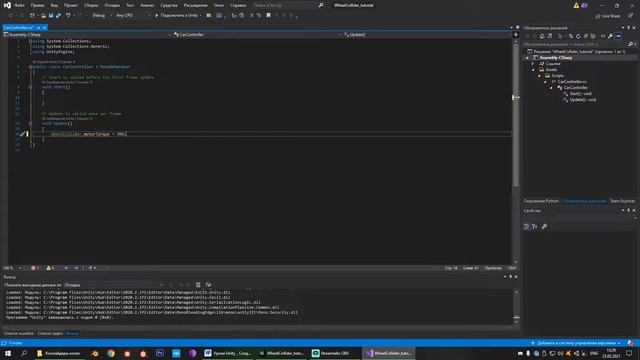
Task: Click the Undo toolbar icon
Action: 68,16
